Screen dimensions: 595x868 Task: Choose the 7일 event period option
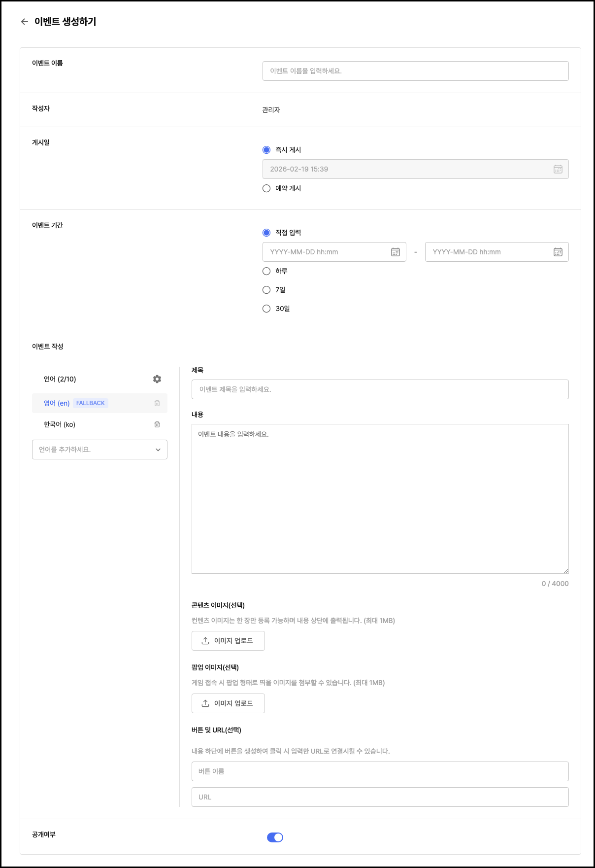(266, 290)
